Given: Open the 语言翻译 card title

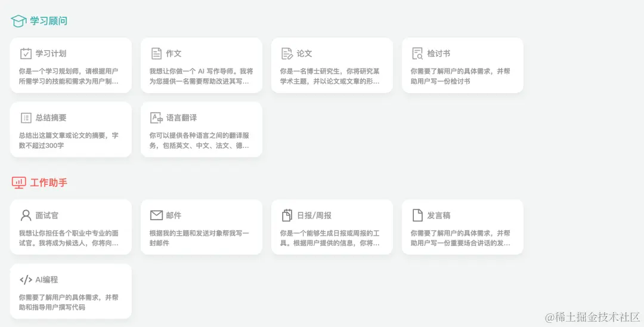Looking at the screenshot, I should pyautogui.click(x=181, y=118).
